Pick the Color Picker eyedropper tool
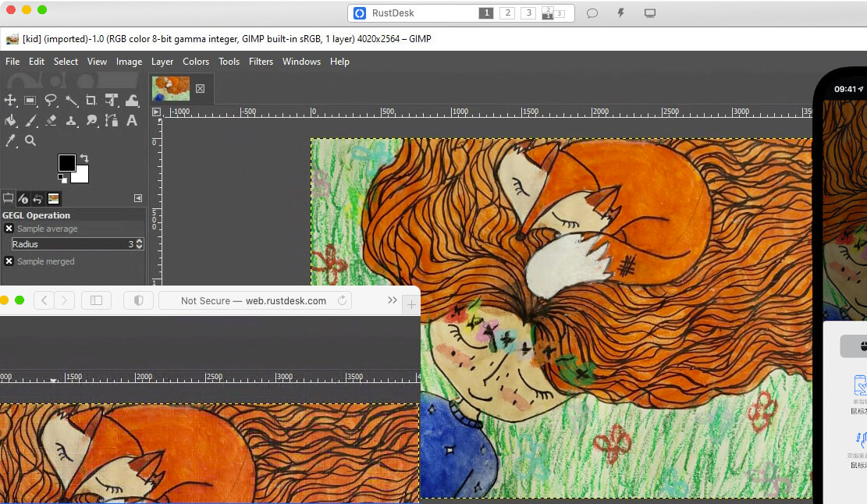Viewport: 867px width, 504px height. (10, 141)
